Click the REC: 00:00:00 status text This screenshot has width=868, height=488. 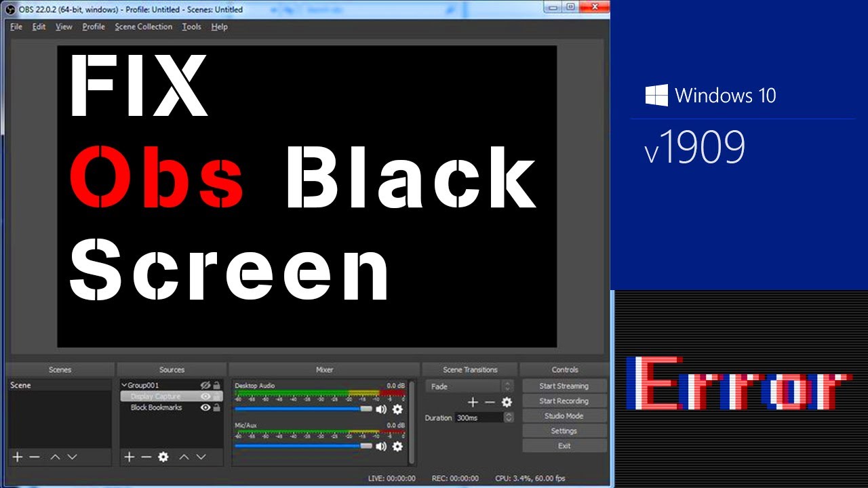click(455, 479)
